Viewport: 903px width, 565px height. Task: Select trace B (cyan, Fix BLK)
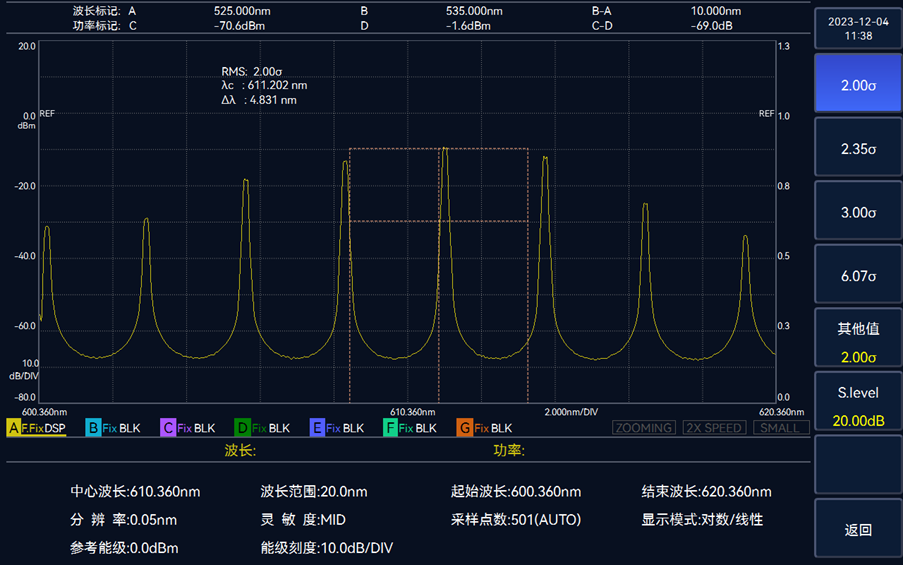[113, 428]
